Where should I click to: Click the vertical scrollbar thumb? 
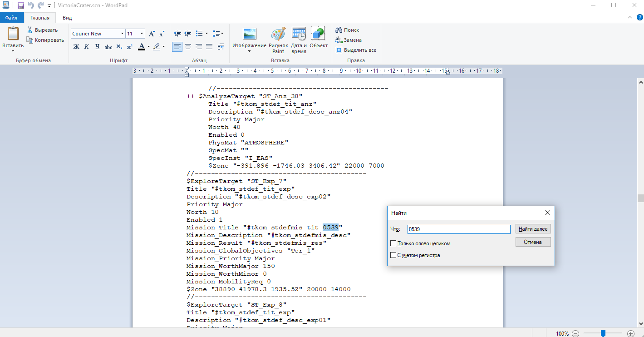point(640,198)
